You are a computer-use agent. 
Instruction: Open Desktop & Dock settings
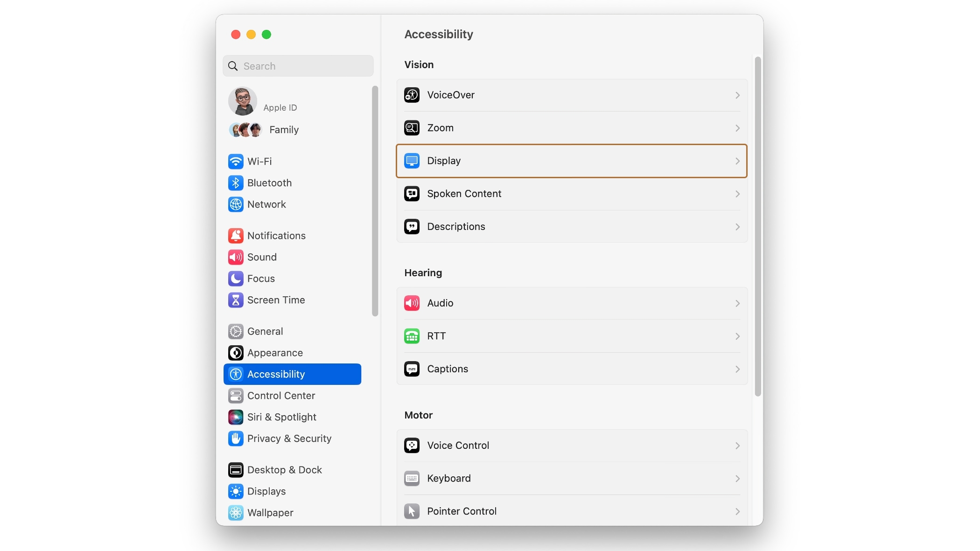tap(284, 470)
